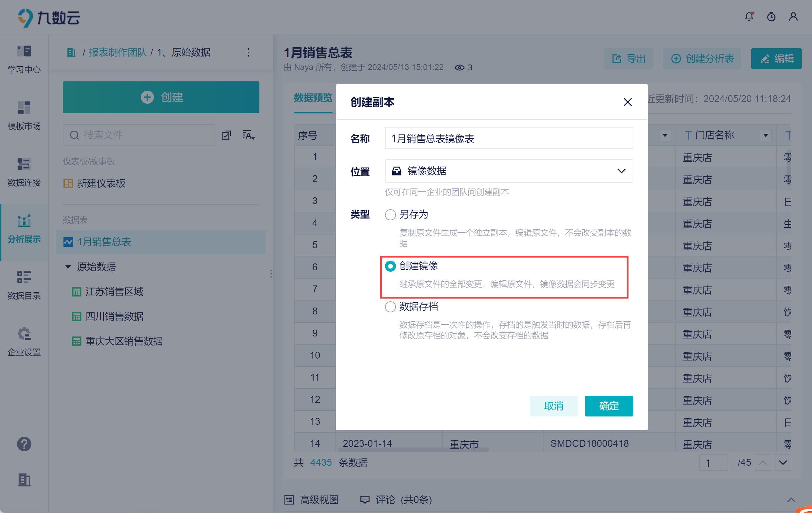The height and width of the screenshot is (513, 812).
Task: Click the 创建分析表 button
Action: click(702, 59)
